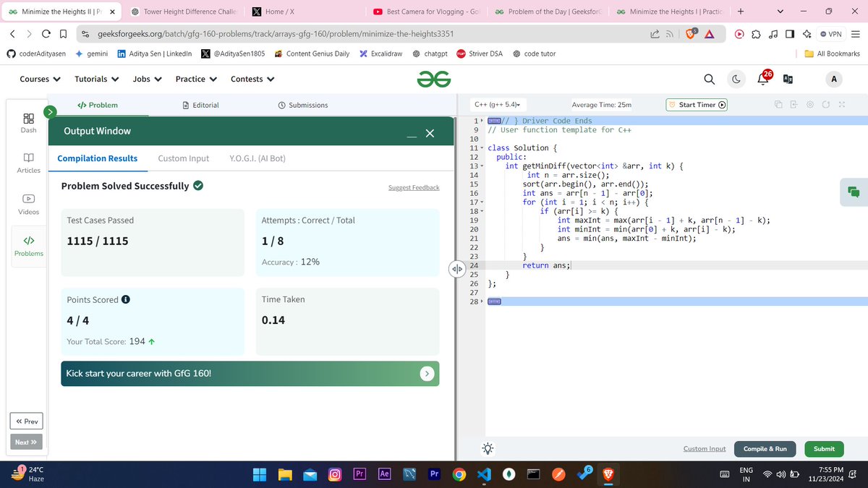Click the green chat feedback icon

tap(854, 192)
